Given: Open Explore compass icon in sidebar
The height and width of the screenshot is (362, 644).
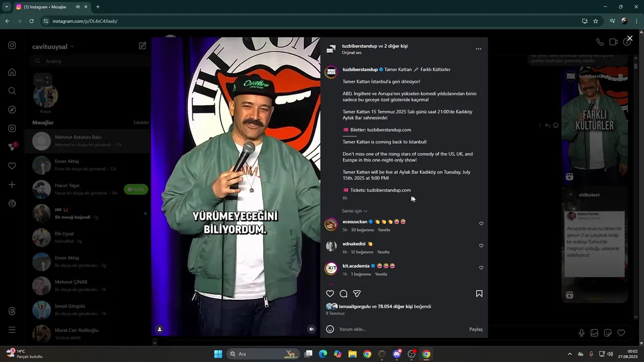Looking at the screenshot, I should coord(12,110).
